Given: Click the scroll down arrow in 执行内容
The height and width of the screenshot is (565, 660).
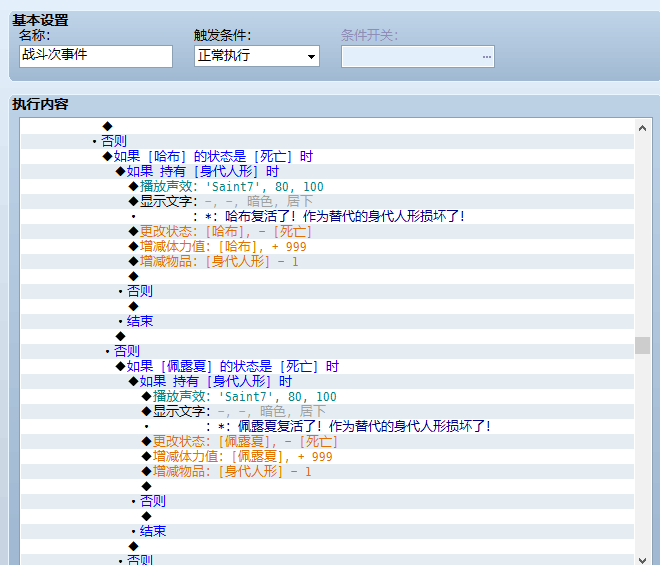Looking at the screenshot, I should [642, 560].
